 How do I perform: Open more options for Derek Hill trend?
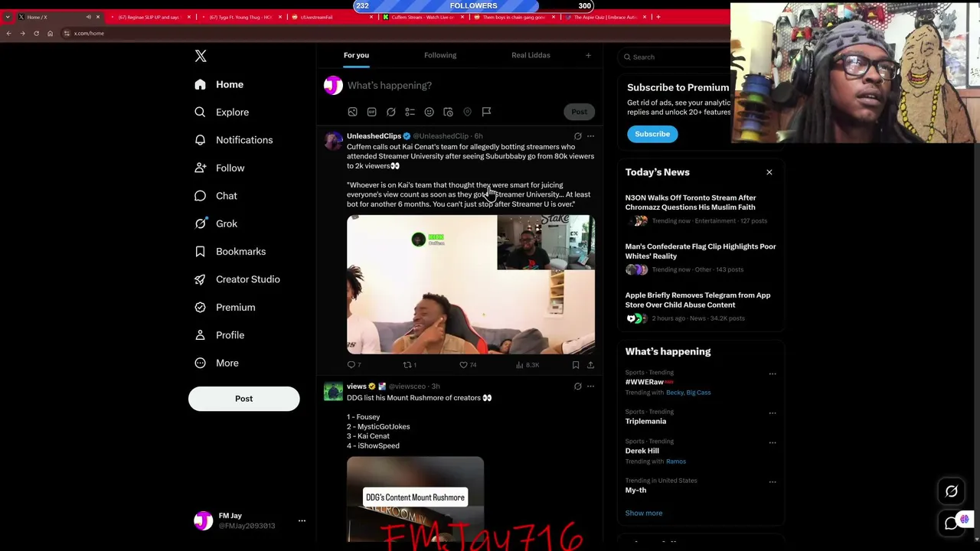click(773, 443)
